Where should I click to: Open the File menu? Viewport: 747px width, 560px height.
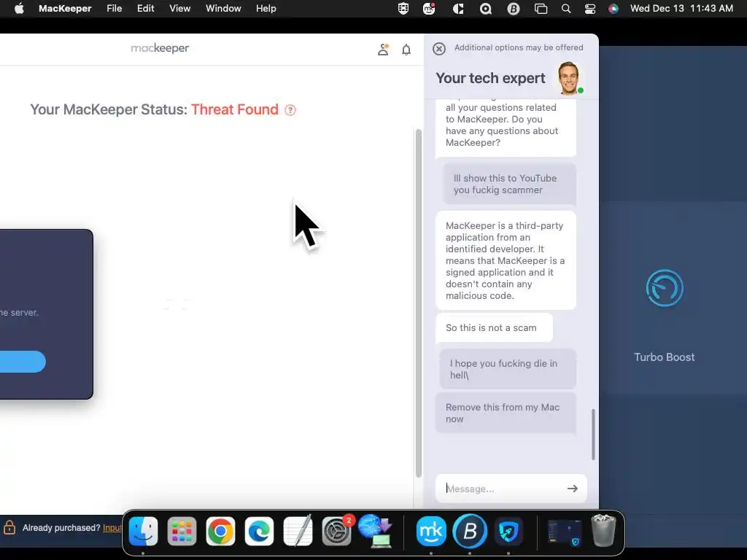[115, 9]
